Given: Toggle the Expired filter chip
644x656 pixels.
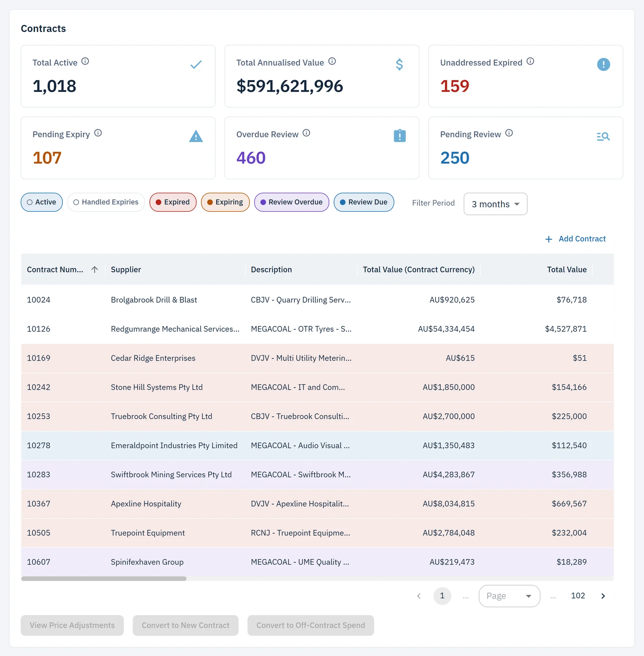Looking at the screenshot, I should pos(173,202).
